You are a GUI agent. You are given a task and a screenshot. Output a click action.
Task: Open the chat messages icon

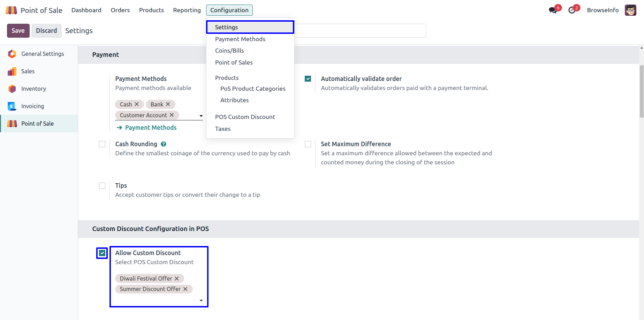553,10
